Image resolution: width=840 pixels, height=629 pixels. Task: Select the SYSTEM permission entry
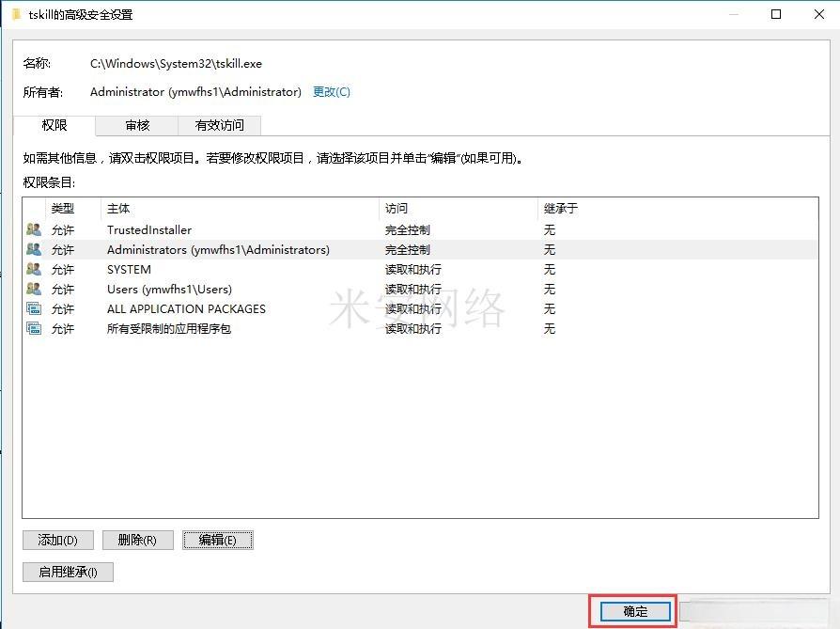(x=421, y=269)
